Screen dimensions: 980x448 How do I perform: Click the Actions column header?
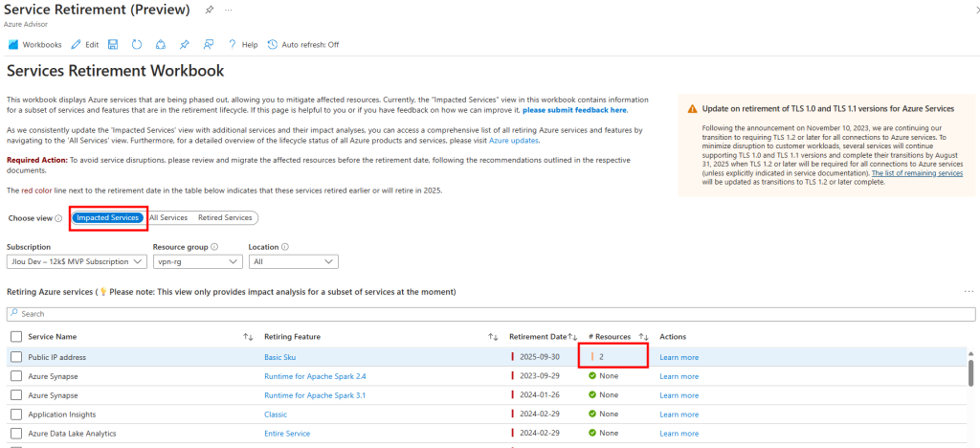(673, 337)
